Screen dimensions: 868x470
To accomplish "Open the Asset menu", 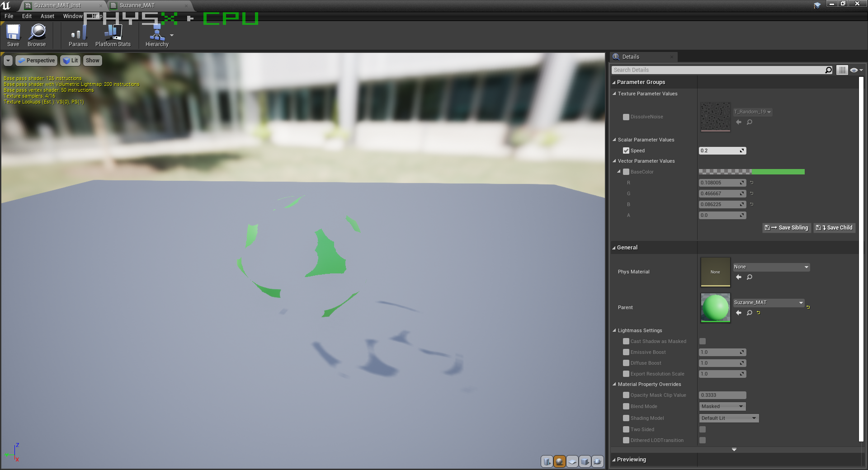I will 47,16.
